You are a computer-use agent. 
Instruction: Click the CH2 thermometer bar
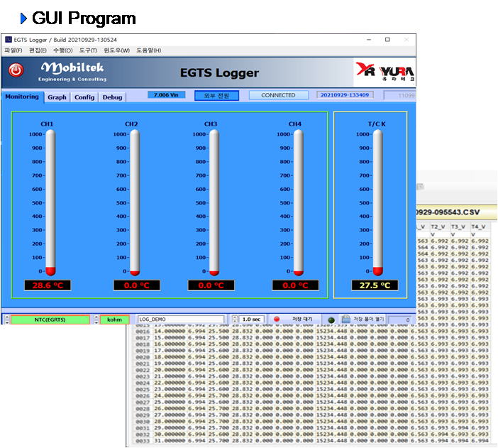point(135,202)
